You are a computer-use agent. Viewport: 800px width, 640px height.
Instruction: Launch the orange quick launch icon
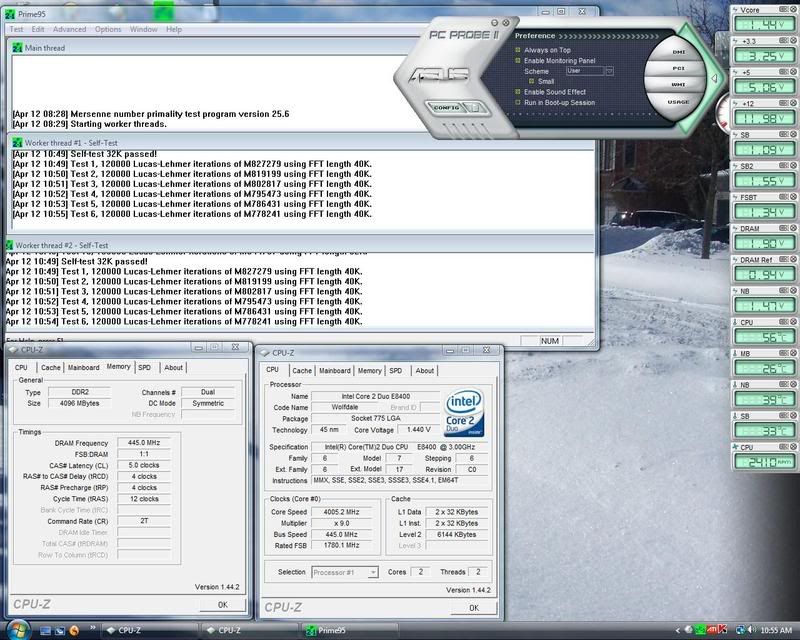[74, 631]
